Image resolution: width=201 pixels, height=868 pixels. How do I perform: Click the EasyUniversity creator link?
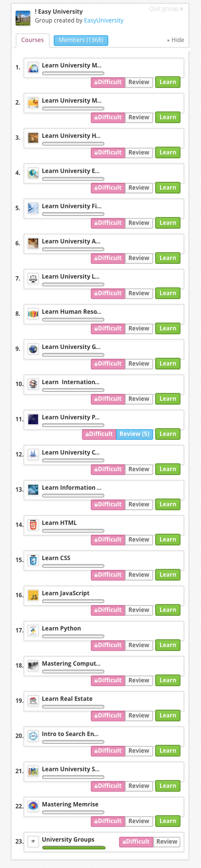pyautogui.click(x=103, y=21)
